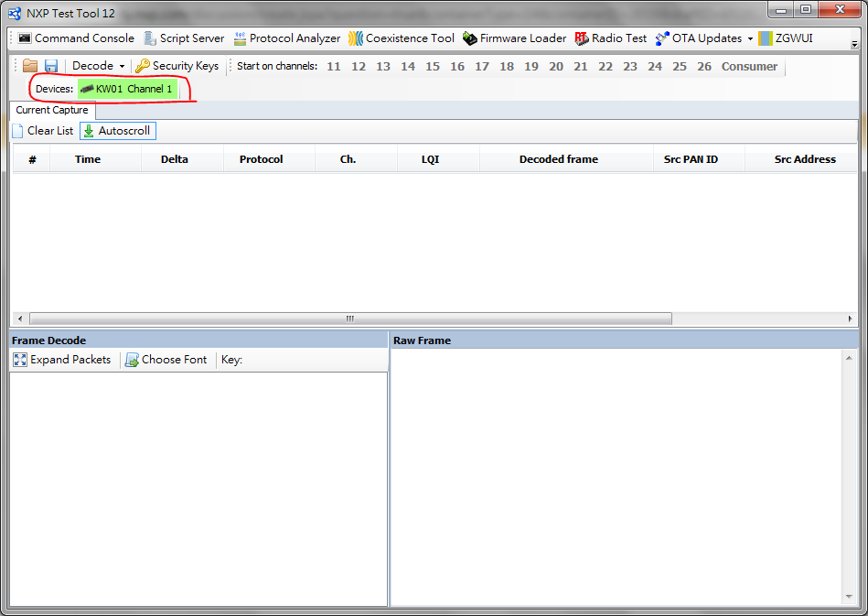Open the main toolbar overflow chevron
868x616 pixels.
click(854, 44)
